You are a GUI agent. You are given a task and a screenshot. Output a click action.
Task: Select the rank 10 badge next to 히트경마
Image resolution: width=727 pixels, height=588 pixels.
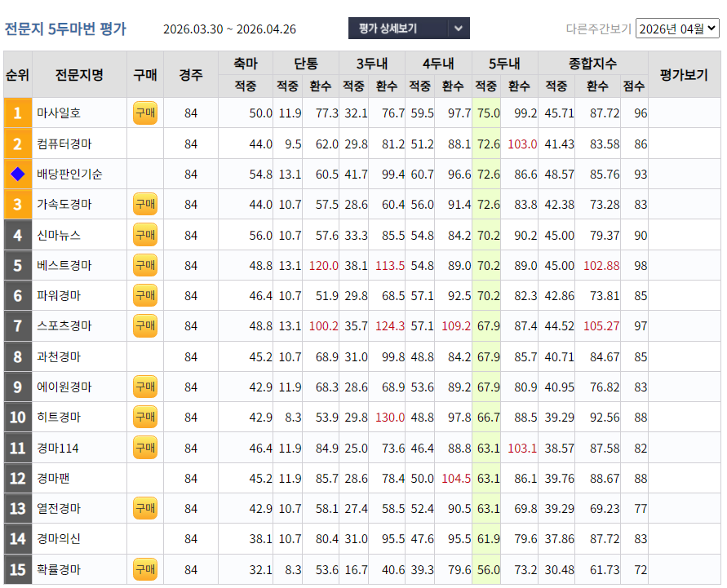coord(17,417)
